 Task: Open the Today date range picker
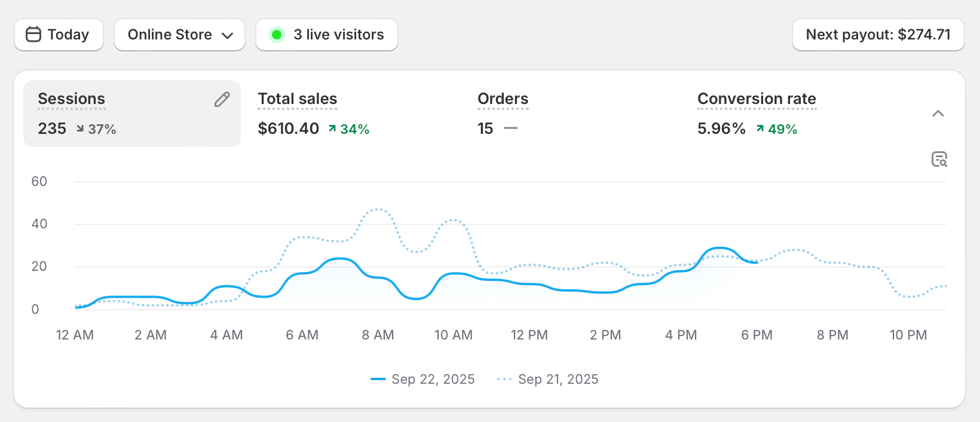coord(59,35)
